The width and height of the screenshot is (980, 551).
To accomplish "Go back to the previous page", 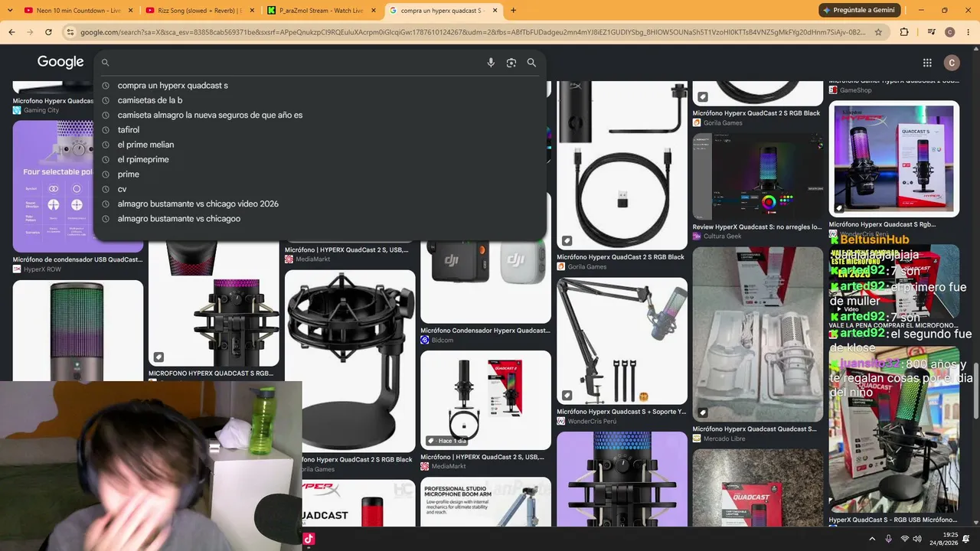I will click(11, 32).
